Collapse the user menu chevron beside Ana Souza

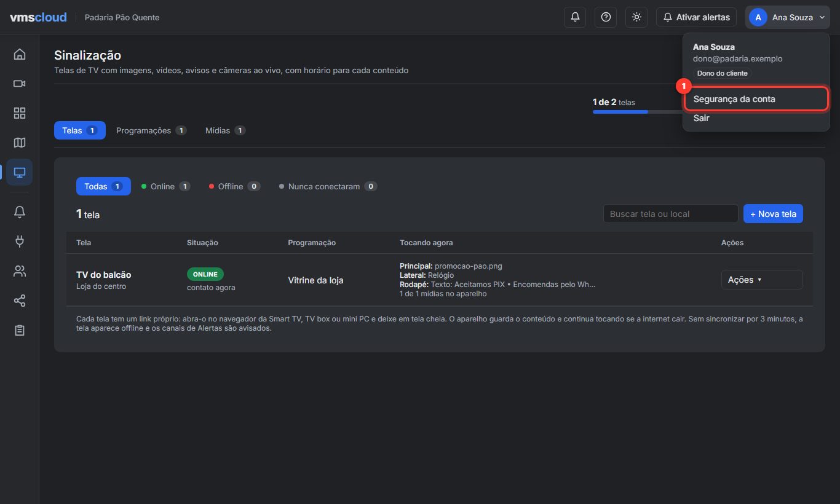point(822,17)
